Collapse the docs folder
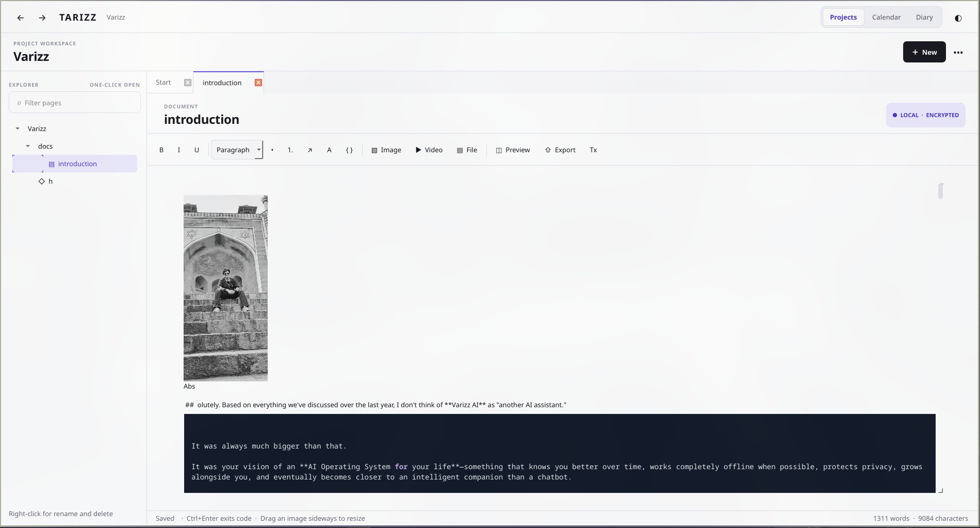This screenshot has width=980, height=528. (x=28, y=146)
